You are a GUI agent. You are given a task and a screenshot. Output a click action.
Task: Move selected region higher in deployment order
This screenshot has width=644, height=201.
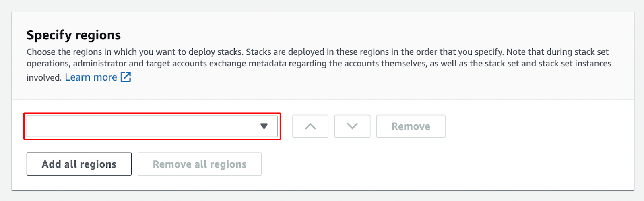click(310, 126)
